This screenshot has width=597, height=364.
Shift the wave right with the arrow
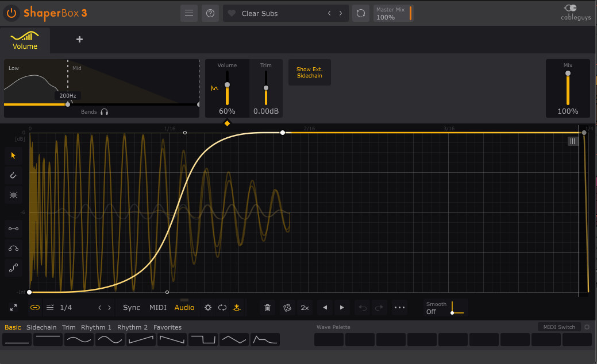342,307
